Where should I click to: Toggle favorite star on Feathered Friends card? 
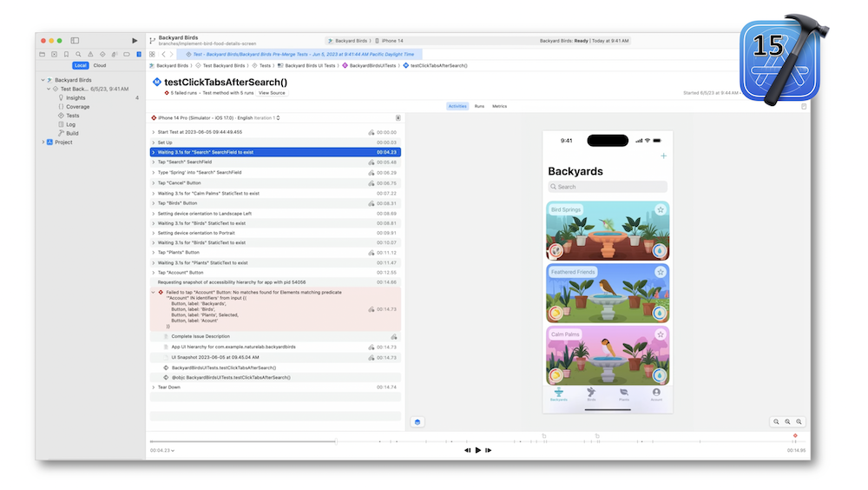pyautogui.click(x=661, y=272)
